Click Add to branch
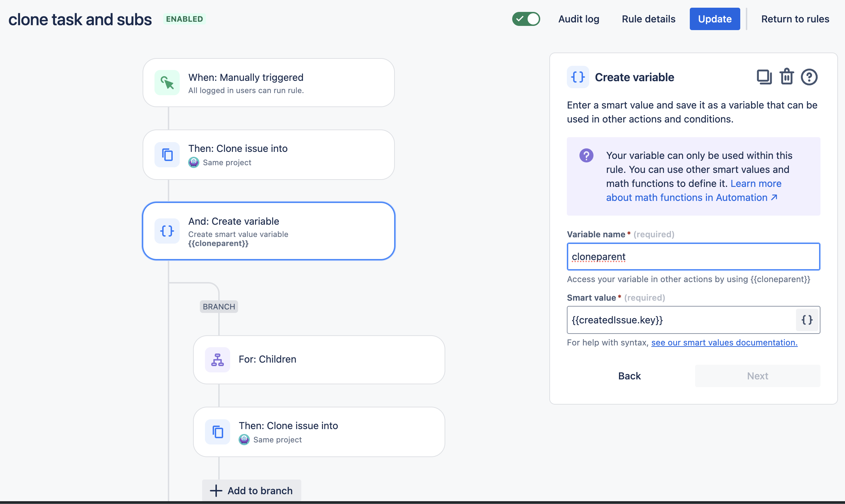The image size is (845, 504). click(252, 490)
